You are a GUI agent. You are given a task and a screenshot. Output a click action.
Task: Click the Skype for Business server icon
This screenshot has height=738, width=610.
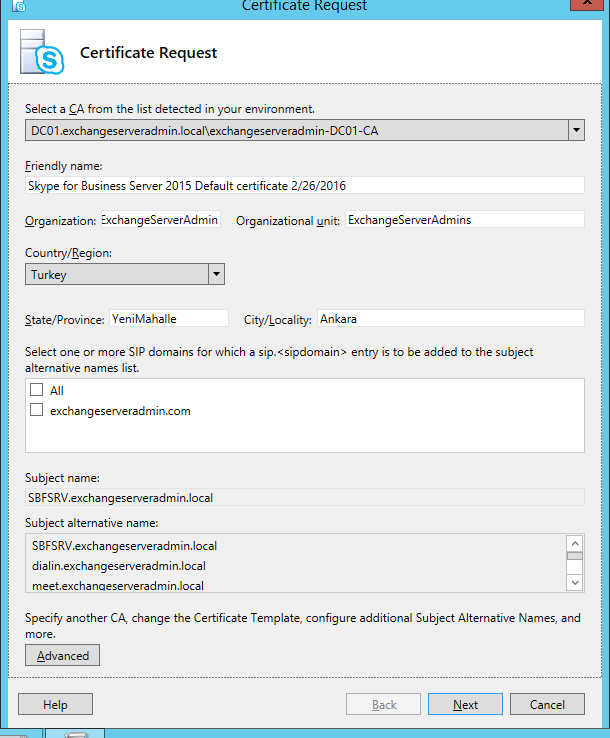point(42,52)
